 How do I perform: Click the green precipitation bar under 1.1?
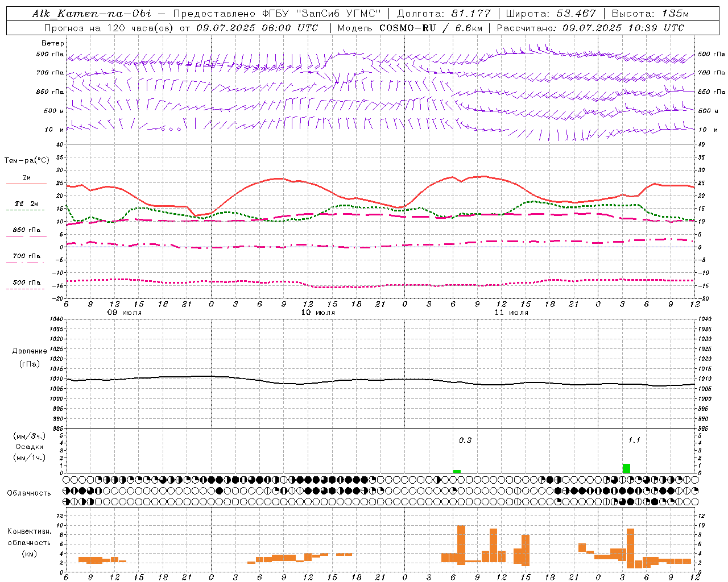point(626,468)
